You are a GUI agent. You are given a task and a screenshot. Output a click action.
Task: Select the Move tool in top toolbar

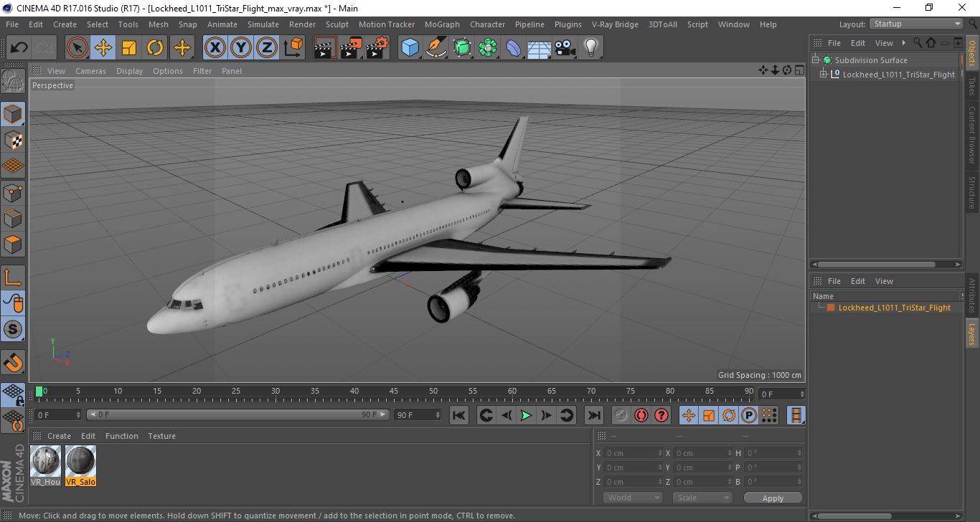103,48
